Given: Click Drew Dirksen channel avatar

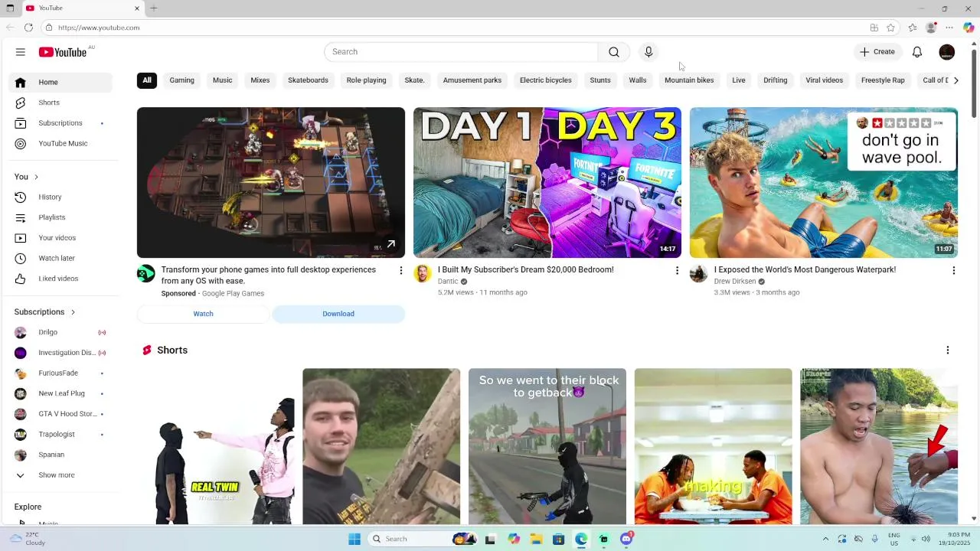Looking at the screenshot, I should (x=698, y=274).
